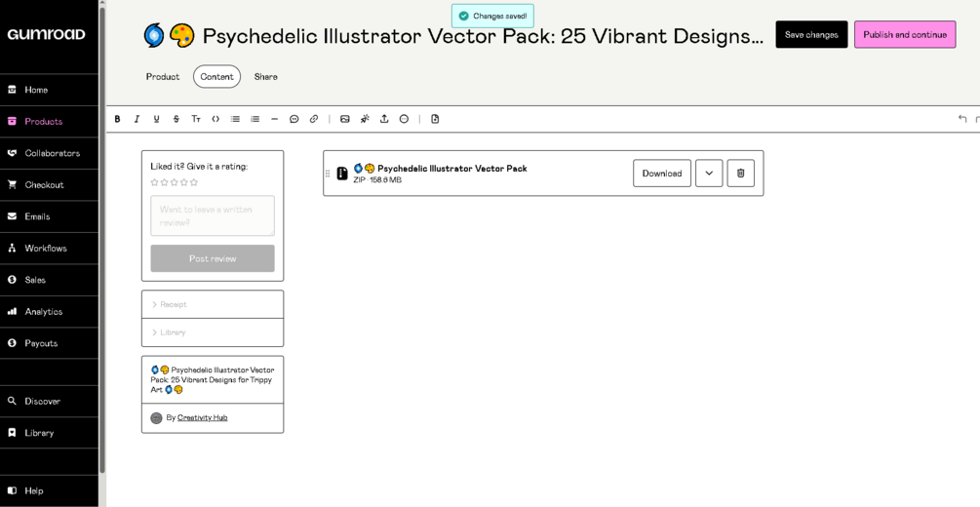Download the Vector Pack file
The image size is (980, 507).
pos(662,174)
